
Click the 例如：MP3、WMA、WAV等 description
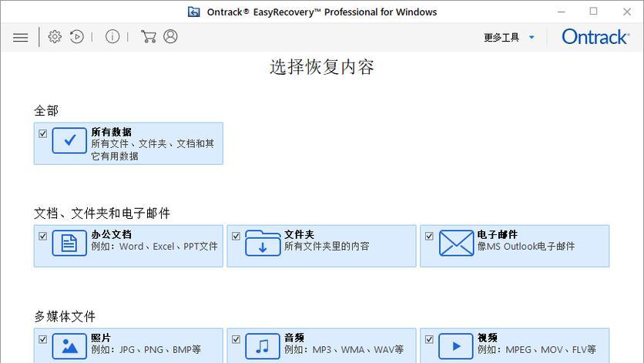coord(344,349)
